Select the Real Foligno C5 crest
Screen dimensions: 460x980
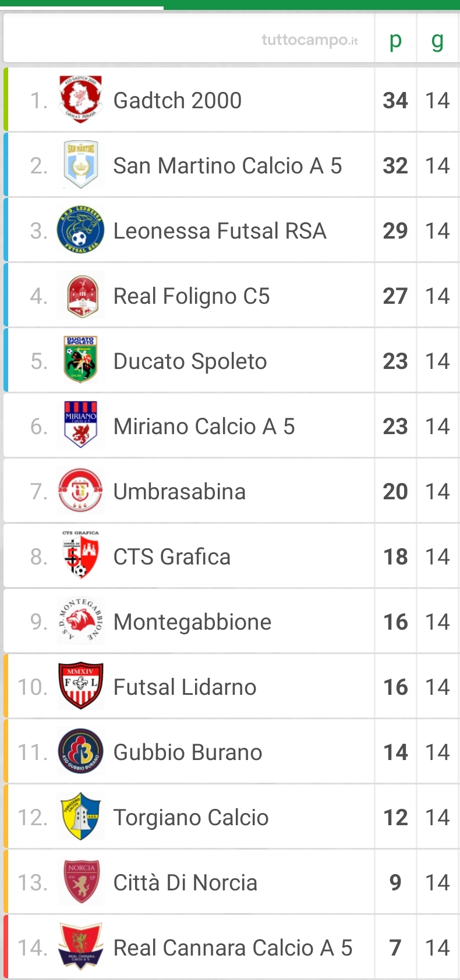81,295
